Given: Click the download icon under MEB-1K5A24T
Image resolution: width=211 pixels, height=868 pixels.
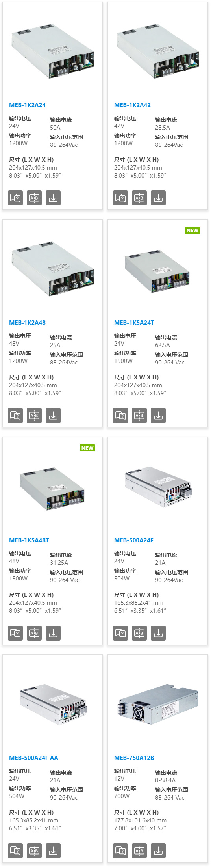Looking at the screenshot, I should pos(158,416).
